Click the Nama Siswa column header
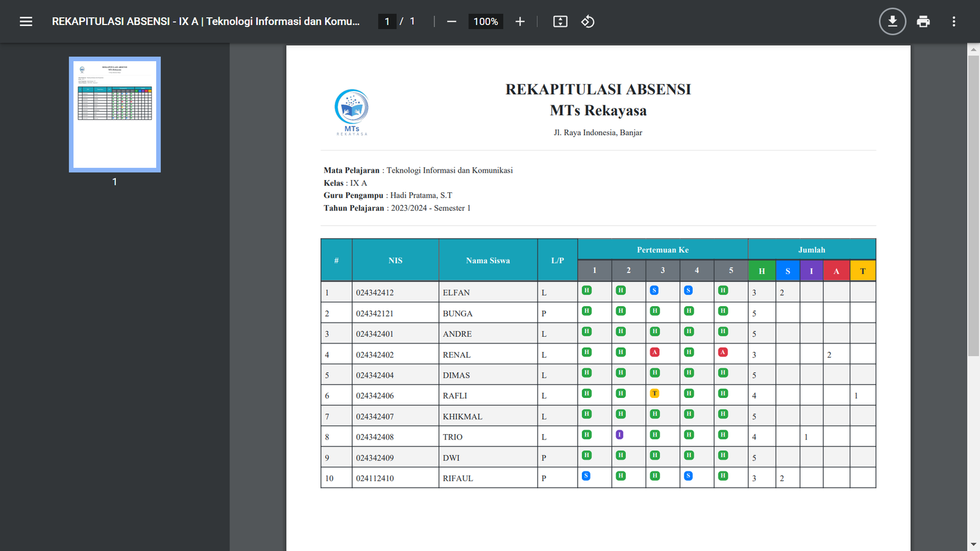Viewport: 980px width, 551px height. point(488,260)
